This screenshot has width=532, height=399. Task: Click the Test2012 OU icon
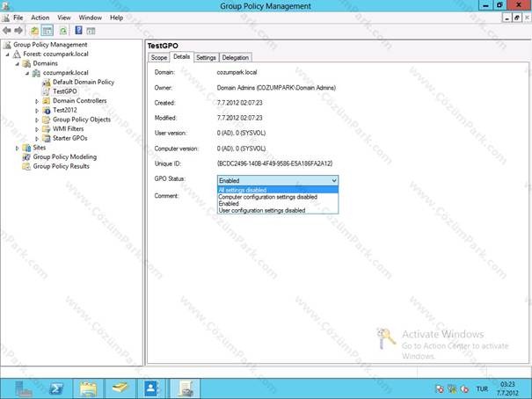point(47,110)
